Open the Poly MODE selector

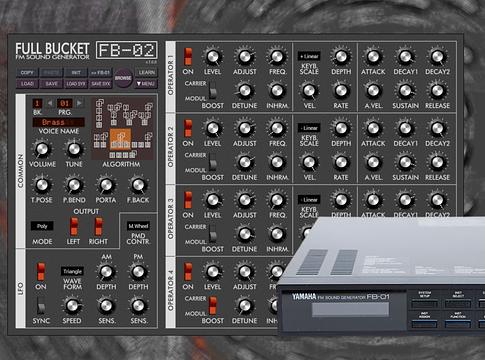[x=42, y=226]
